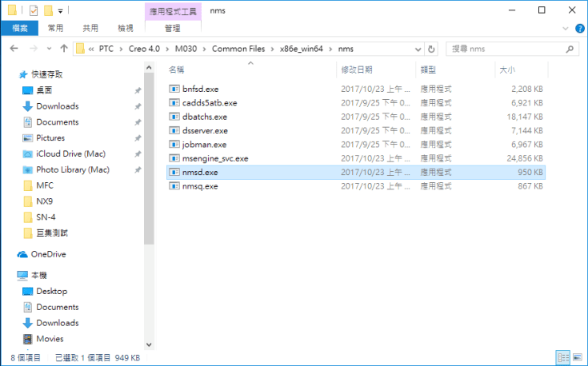The image size is (588, 366).
Task: Open the address bar history dropdown
Action: (418, 49)
